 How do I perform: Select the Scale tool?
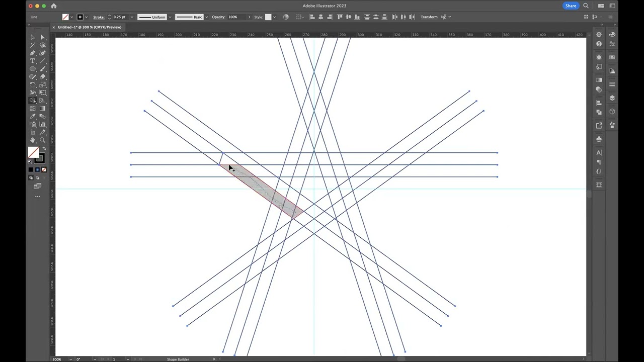(x=42, y=84)
